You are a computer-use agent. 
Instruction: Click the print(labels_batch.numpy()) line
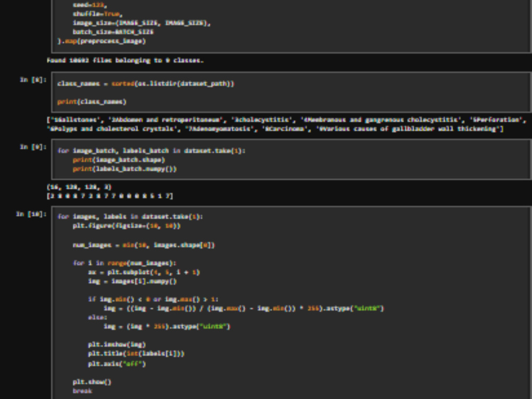click(124, 169)
